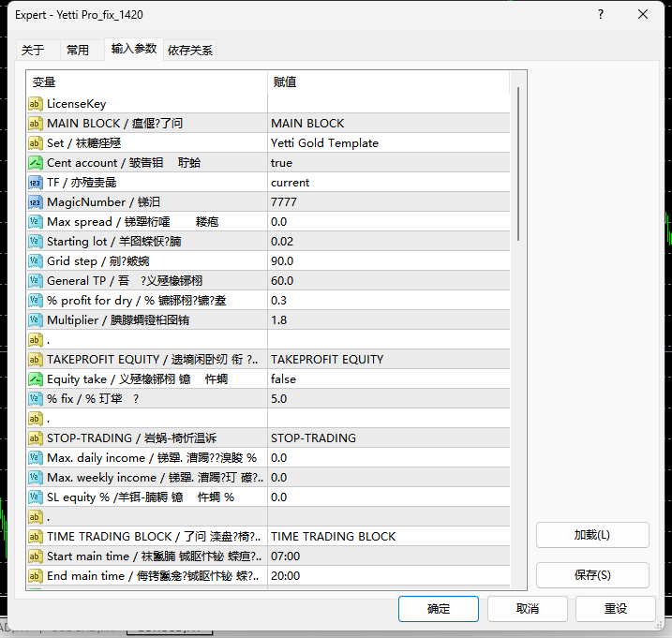Select the Yetti Gold Template value

click(x=389, y=143)
